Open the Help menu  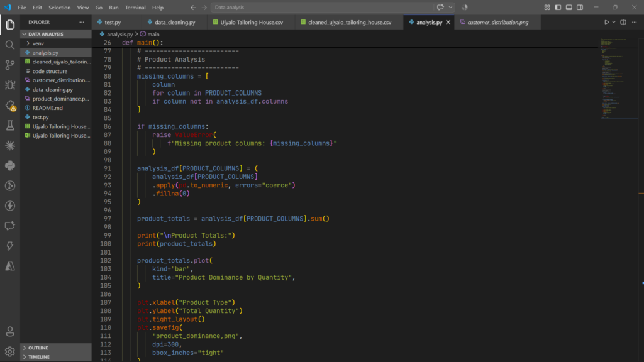(158, 8)
